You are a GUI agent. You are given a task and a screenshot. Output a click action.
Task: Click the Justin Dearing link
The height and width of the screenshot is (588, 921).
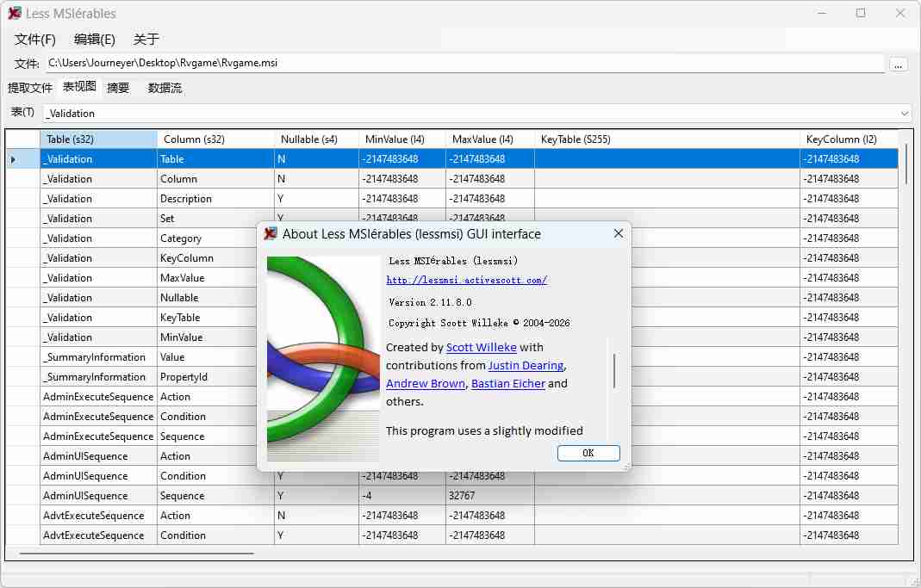(x=526, y=365)
